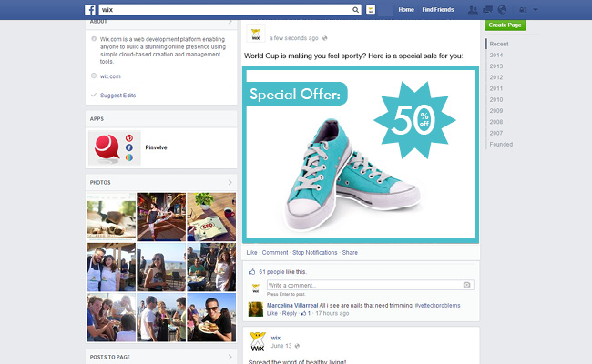Expand Posts to Page section chevron

coord(230,357)
